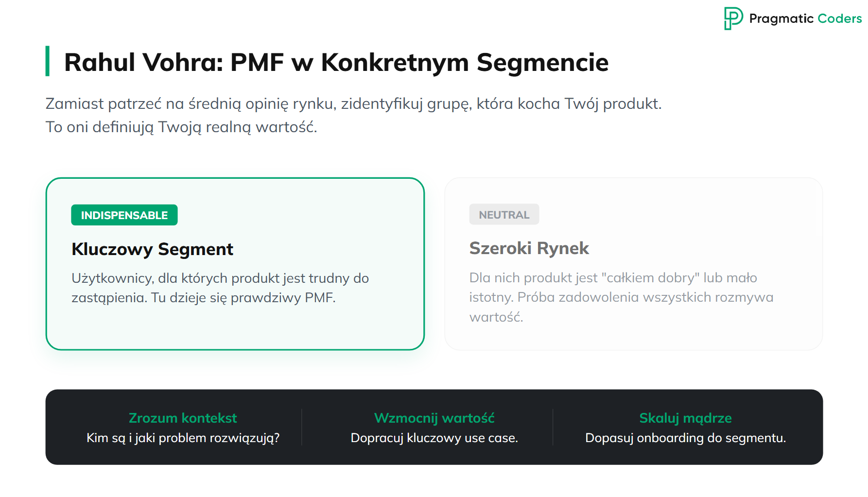Click the subtitle line starting "Zamiast patrzeć"
The width and height of the screenshot is (868, 497).
[353, 103]
